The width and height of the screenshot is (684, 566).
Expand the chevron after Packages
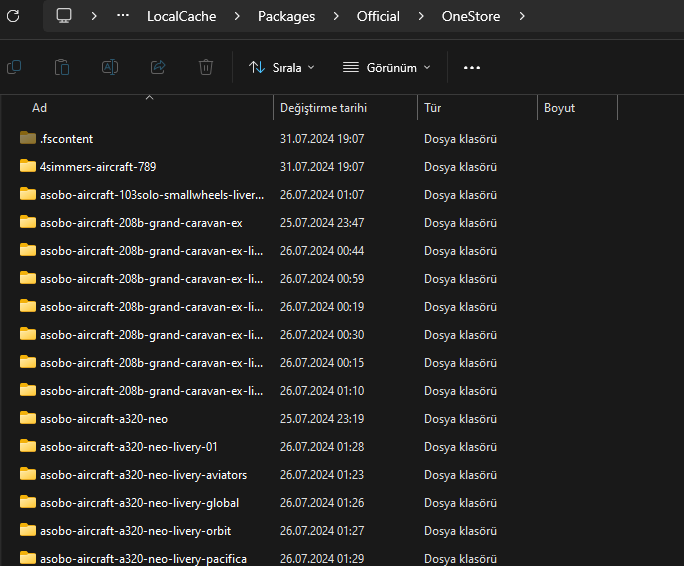[336, 16]
